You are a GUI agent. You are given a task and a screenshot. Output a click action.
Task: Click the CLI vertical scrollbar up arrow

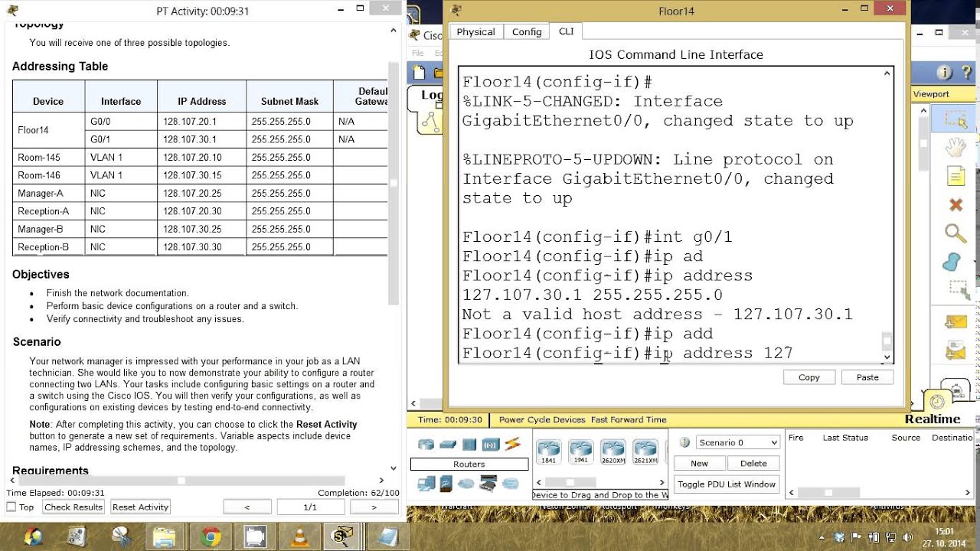887,73
